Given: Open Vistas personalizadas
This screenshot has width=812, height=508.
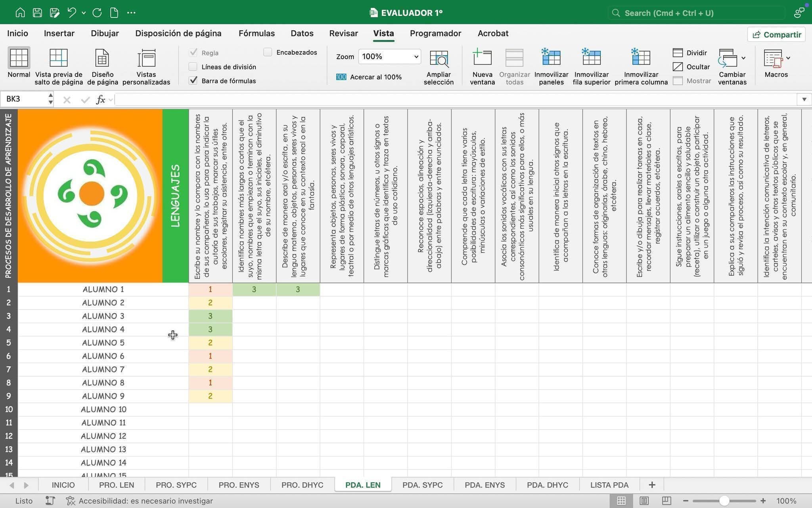Looking at the screenshot, I should tap(146, 67).
